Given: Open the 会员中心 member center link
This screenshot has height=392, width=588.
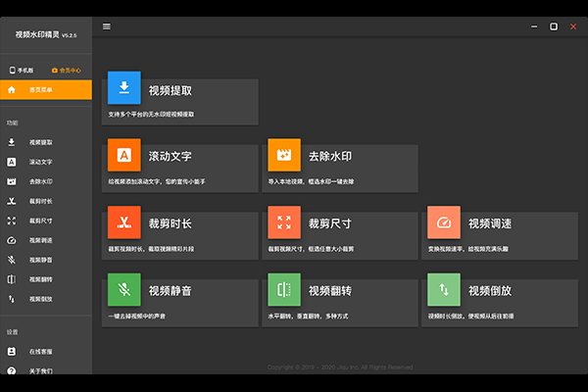Looking at the screenshot, I should click(x=67, y=71).
